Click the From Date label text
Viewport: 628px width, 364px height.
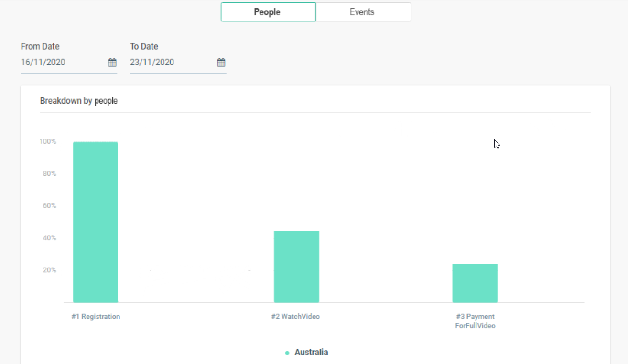pos(40,46)
